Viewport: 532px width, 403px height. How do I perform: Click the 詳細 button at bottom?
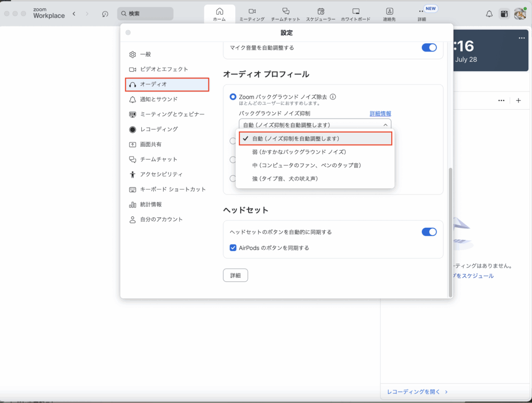[x=235, y=276]
